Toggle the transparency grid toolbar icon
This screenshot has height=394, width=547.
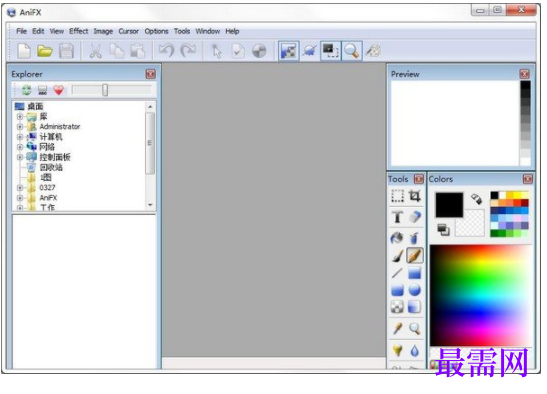(x=289, y=51)
